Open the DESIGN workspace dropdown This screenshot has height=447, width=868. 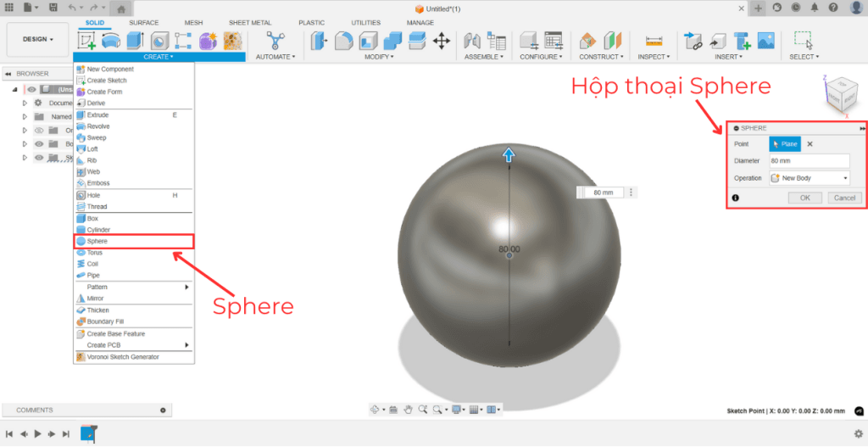pos(36,39)
